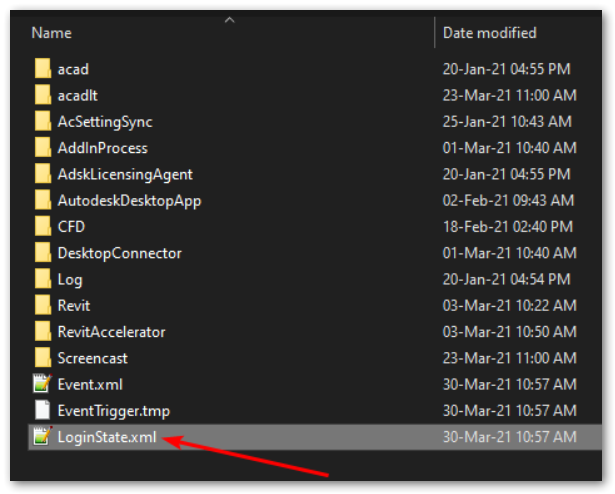615x494 pixels.
Task: Click the column divider beside Date modified
Action: point(435,33)
